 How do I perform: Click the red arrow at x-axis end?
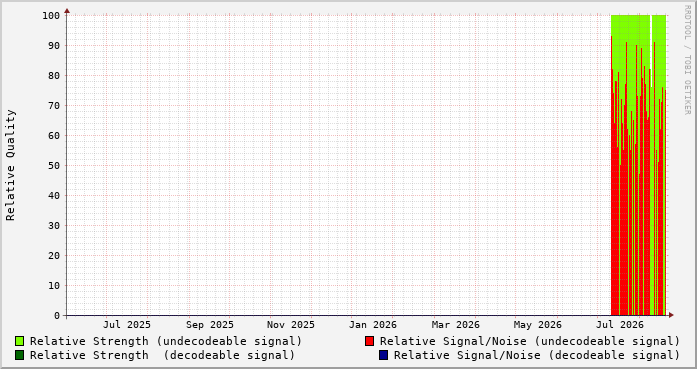[x=671, y=315]
